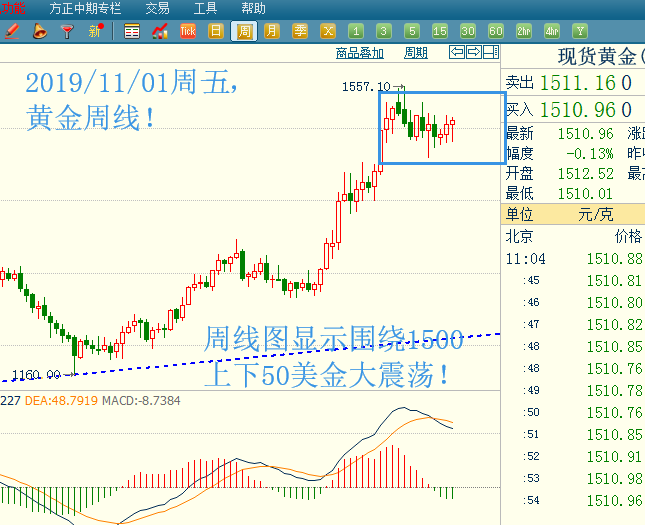This screenshot has width=645, height=525.
Task: Select weekly 周 chart period
Action: [x=244, y=31]
